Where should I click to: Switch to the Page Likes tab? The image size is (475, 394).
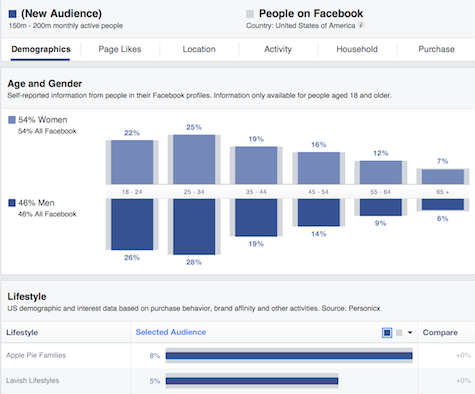tap(120, 49)
